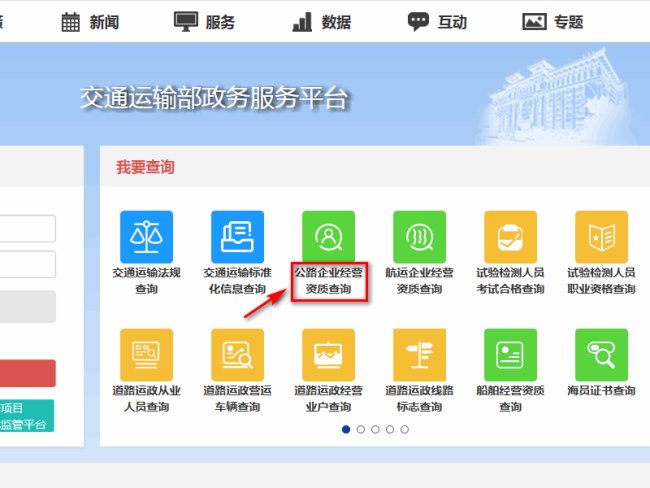The image size is (650, 488).
Task: Click the upper login input field
Action: 27,228
